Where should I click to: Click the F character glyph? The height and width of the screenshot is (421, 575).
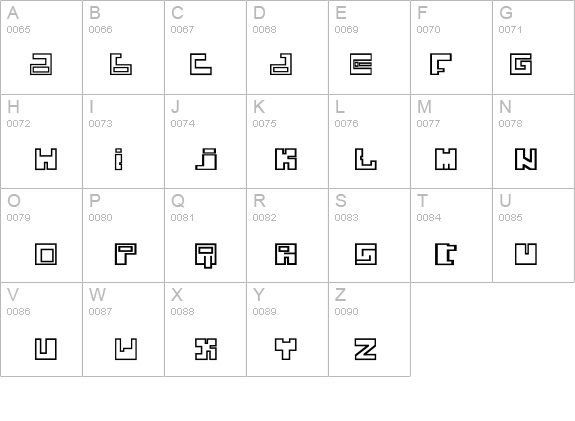441,64
